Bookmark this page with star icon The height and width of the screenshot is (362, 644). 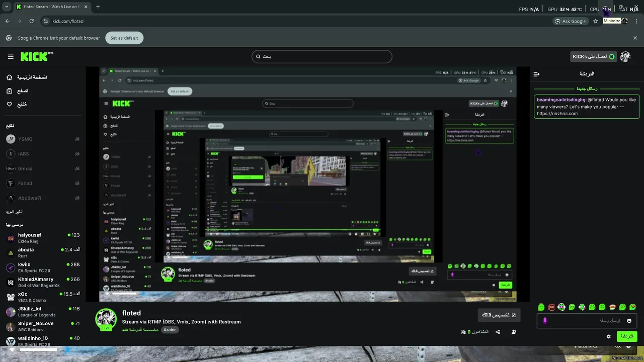pyautogui.click(x=596, y=21)
